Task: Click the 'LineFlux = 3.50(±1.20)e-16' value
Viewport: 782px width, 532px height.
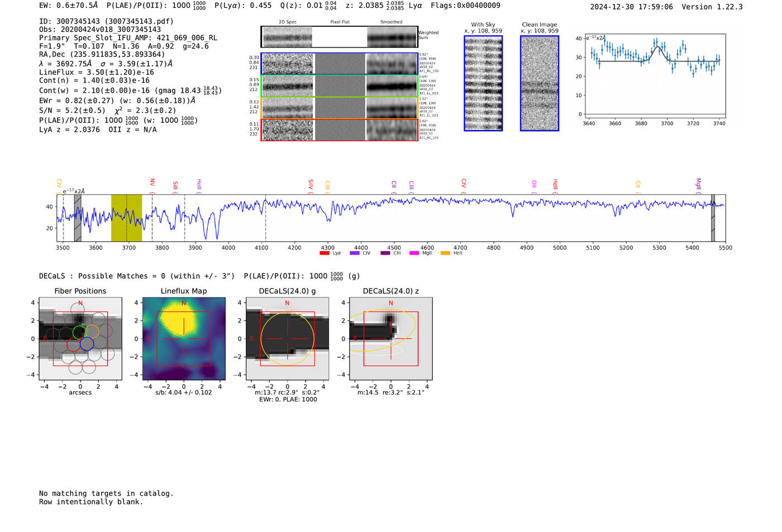Action: pyautogui.click(x=97, y=72)
